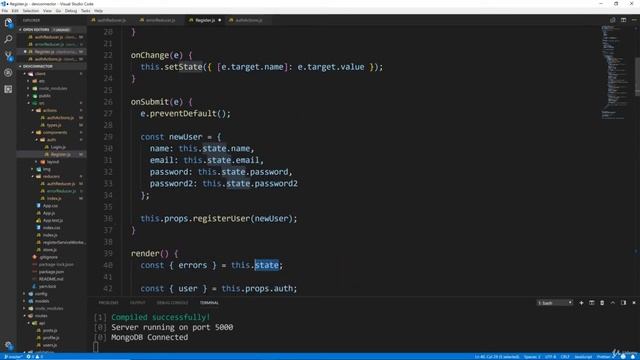Image resolution: width=640 pixels, height=360 pixels.
Task: Open notifications bell in status bar
Action: (x=633, y=357)
